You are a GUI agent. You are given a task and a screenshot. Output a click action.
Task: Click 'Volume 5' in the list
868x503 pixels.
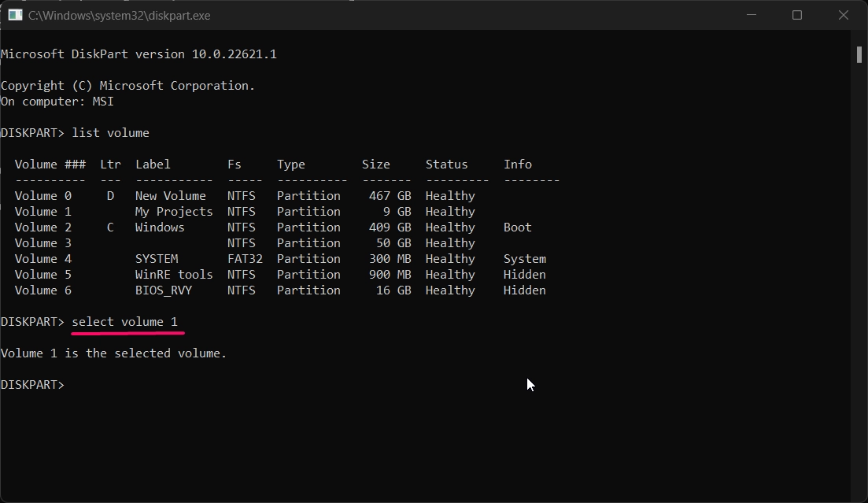43,275
